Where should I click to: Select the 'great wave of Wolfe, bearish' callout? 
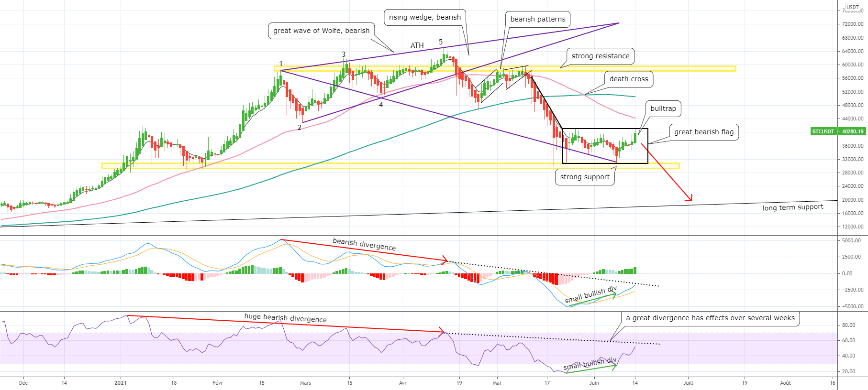(321, 31)
